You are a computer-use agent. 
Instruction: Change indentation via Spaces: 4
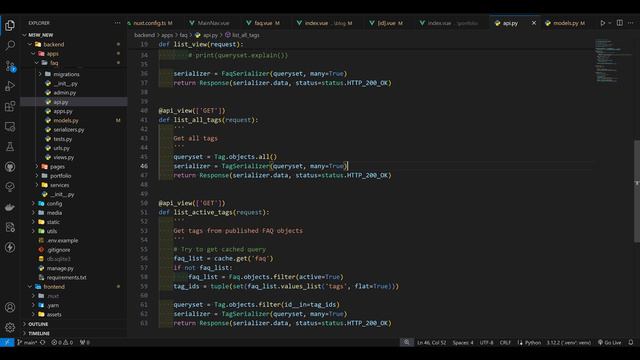[x=463, y=342]
